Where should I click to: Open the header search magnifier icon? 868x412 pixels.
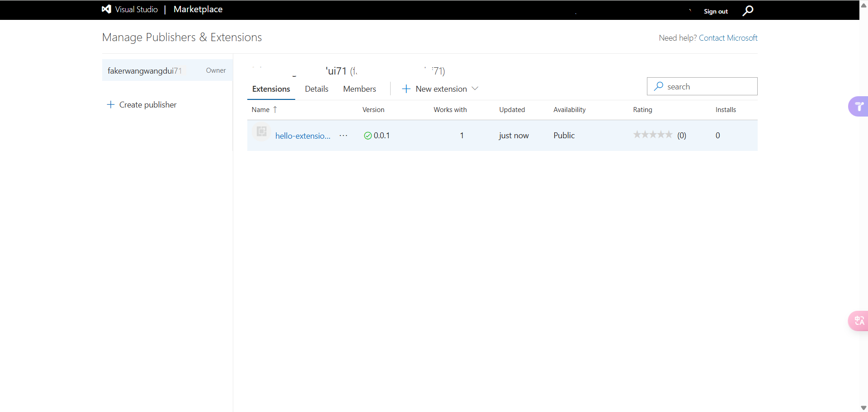click(748, 10)
